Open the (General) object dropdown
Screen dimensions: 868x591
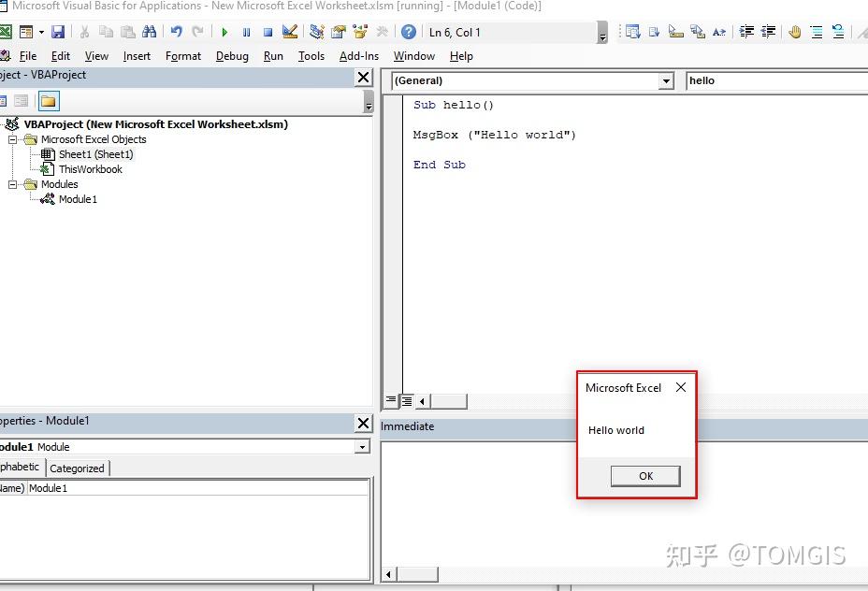[x=666, y=80]
